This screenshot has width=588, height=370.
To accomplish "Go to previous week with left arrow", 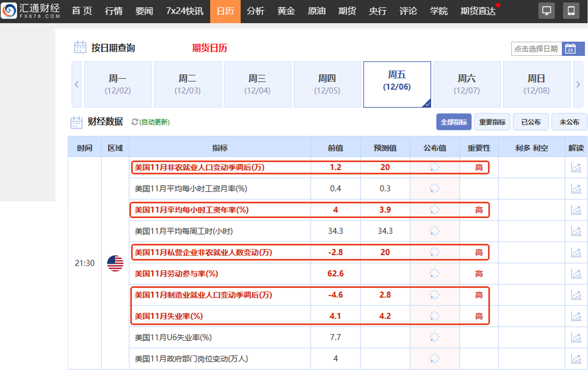I will [x=76, y=85].
